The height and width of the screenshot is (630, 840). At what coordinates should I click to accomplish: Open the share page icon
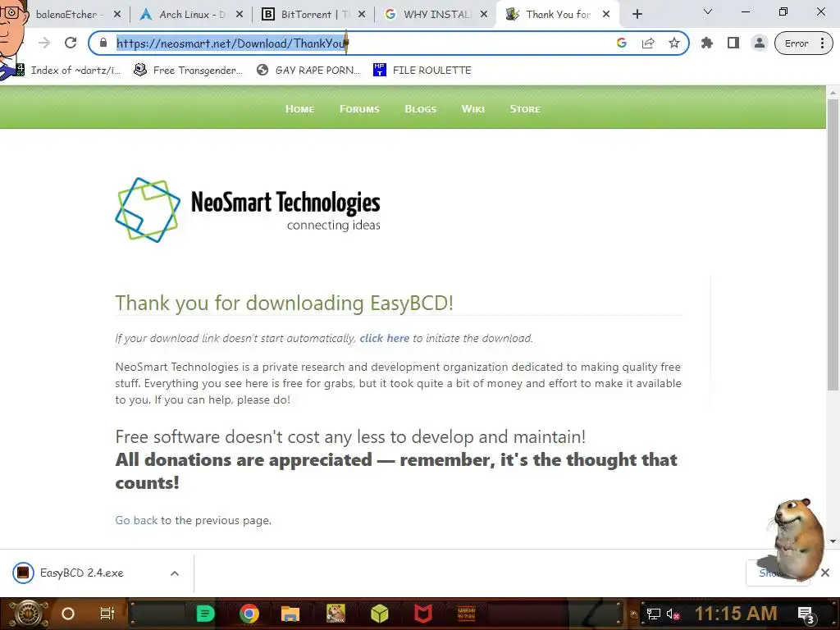point(648,43)
